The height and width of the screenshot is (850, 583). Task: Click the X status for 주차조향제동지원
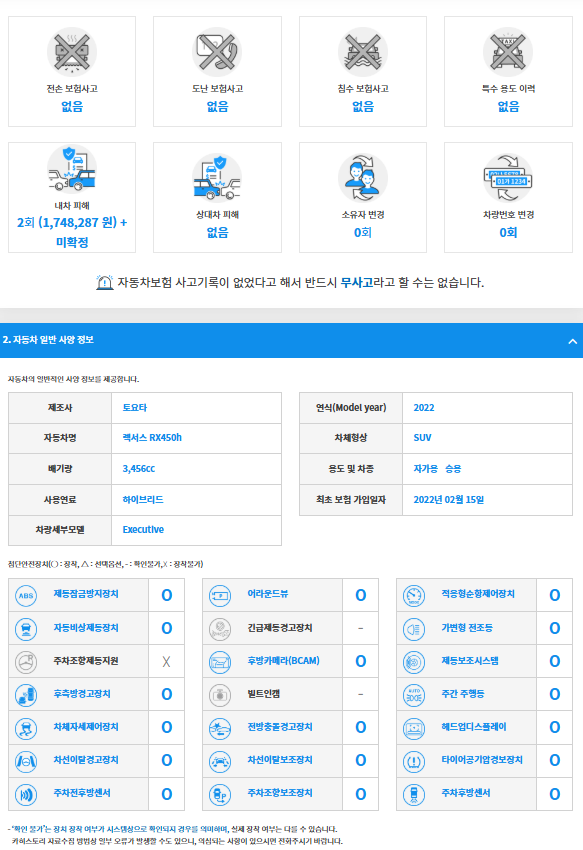tap(166, 661)
